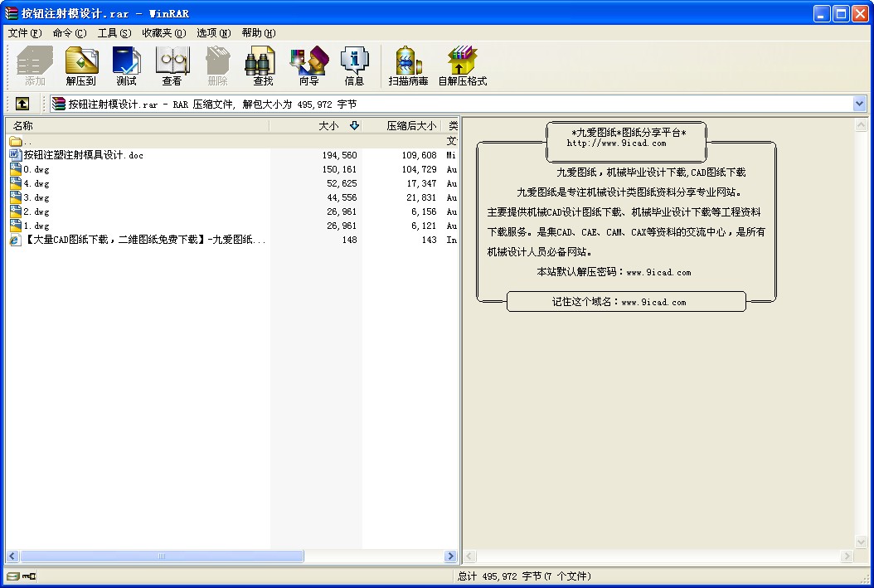This screenshot has height=588, width=874.
Task: Open the 收藏夹 (Favorites) menu
Action: tap(163, 33)
